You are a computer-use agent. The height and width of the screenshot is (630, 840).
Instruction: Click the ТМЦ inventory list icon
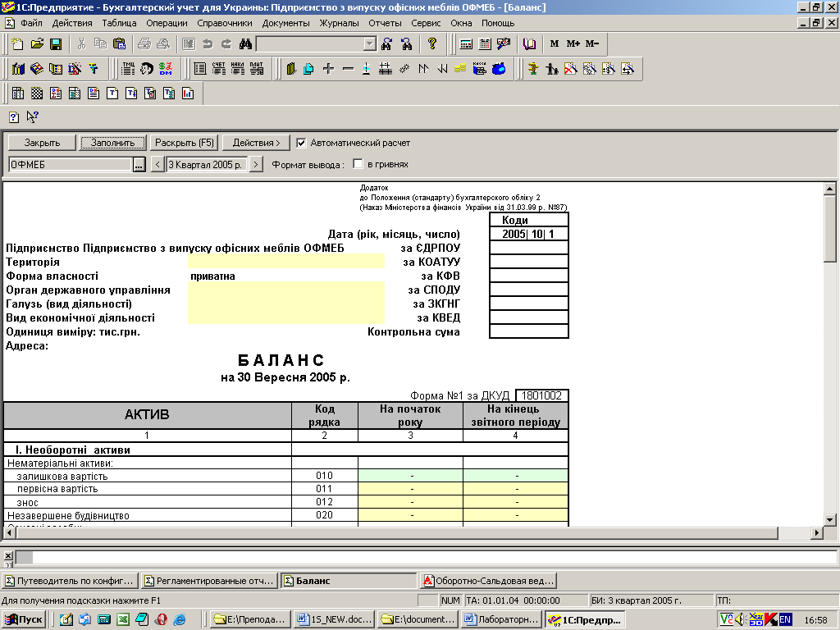coord(129,69)
